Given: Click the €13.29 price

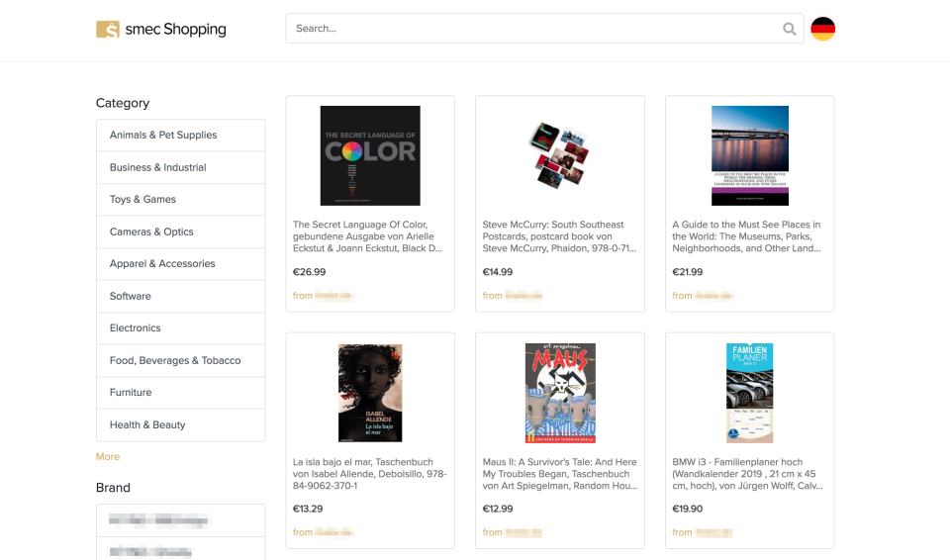Looking at the screenshot, I should 308,510.
